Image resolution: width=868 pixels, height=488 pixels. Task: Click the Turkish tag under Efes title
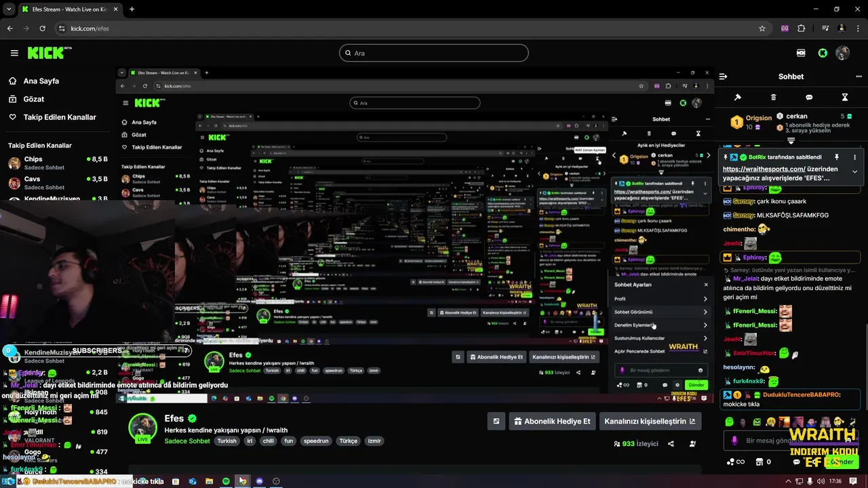[x=226, y=441]
